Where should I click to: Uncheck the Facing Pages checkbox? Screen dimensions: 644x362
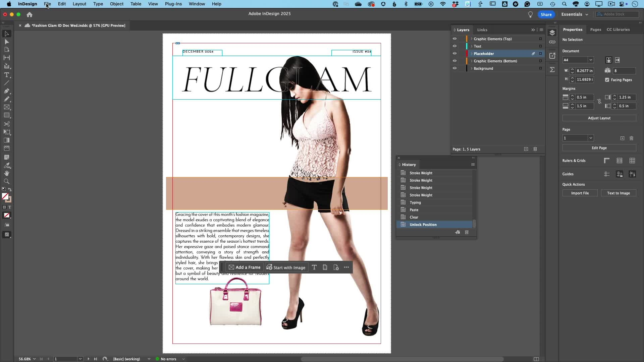pyautogui.click(x=607, y=80)
